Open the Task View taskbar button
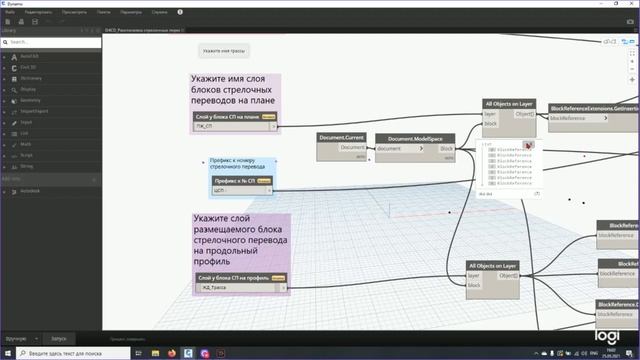 (139, 353)
